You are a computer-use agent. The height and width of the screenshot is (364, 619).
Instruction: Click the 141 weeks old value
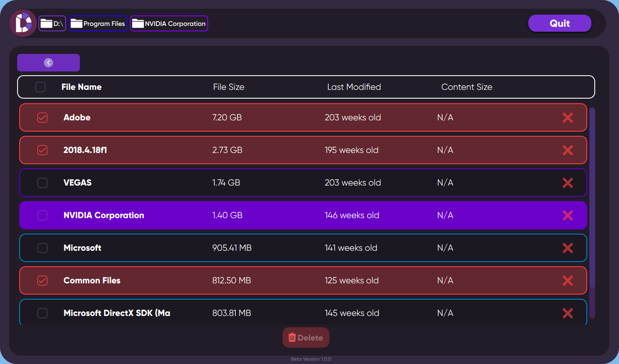351,248
